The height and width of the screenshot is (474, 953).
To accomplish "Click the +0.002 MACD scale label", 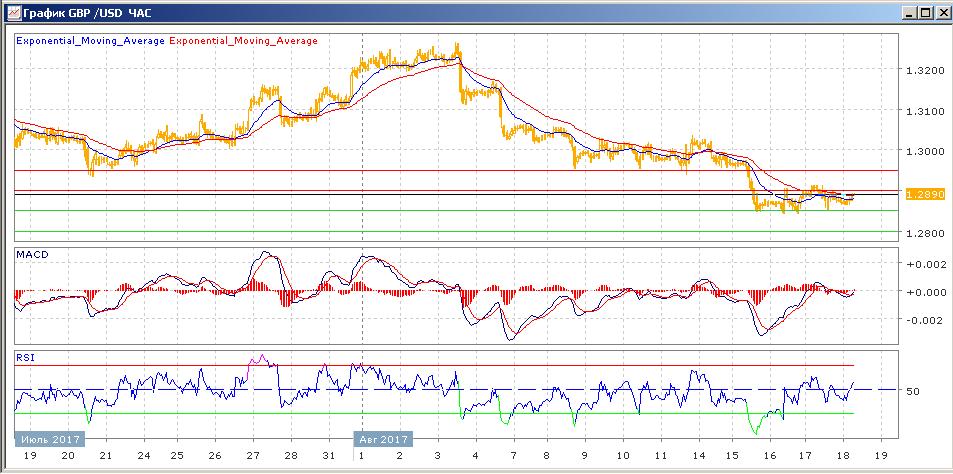I will [x=923, y=264].
